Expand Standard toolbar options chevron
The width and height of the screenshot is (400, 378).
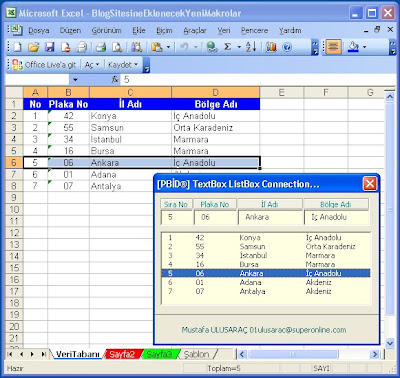tap(315, 48)
